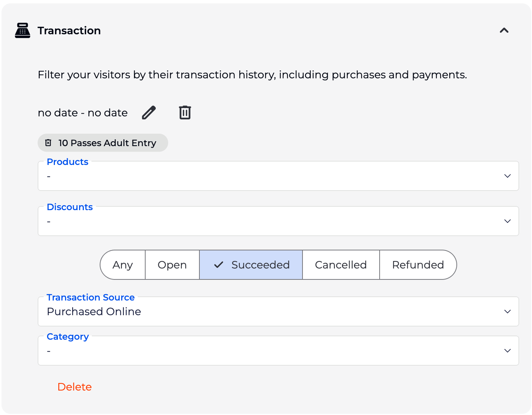Screen dimensions: 532x415
Task: Click the 10 Passes Adult Entry tag
Action: pyautogui.click(x=107, y=143)
